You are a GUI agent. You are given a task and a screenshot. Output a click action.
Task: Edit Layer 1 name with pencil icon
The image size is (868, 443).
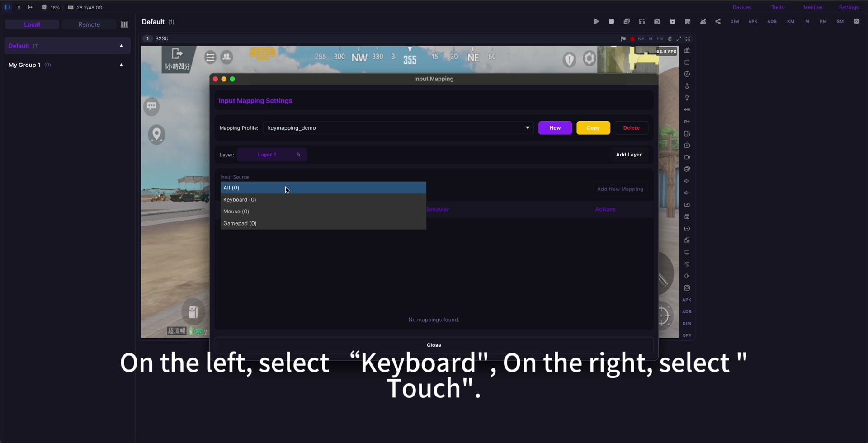pos(298,155)
